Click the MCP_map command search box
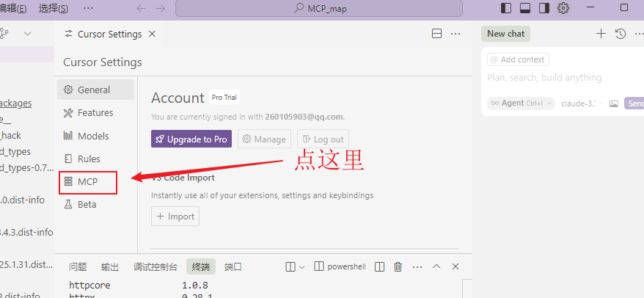Viewport: 644px width, 298px height. (319, 8)
